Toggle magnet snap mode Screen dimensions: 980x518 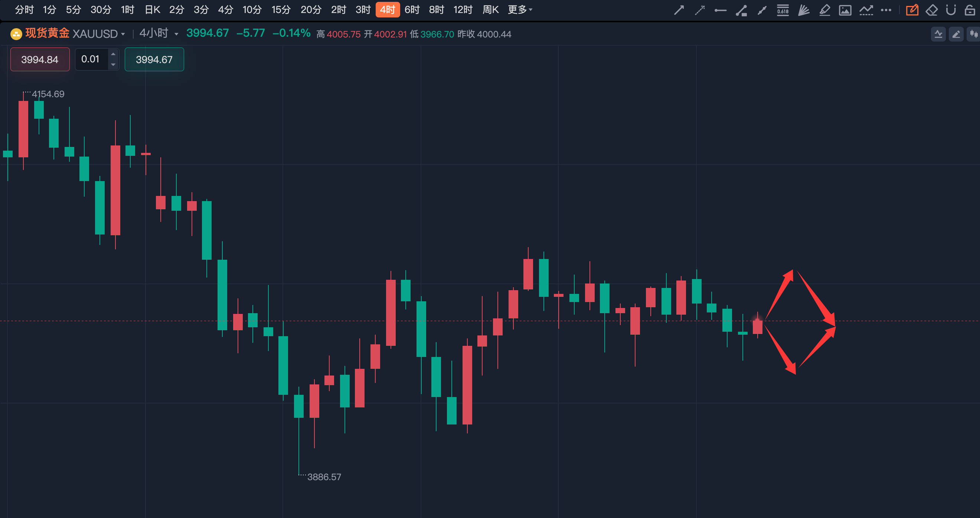[x=951, y=10]
